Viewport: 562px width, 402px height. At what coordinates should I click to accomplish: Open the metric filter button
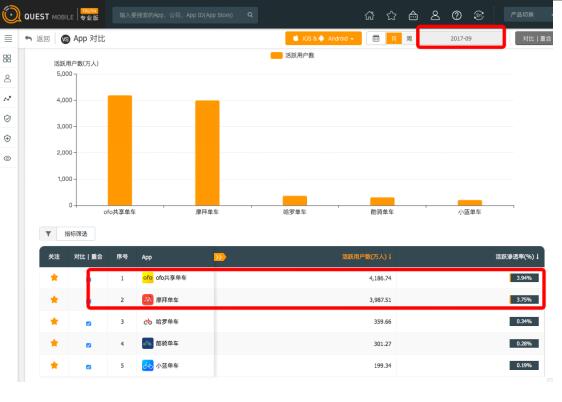67,234
